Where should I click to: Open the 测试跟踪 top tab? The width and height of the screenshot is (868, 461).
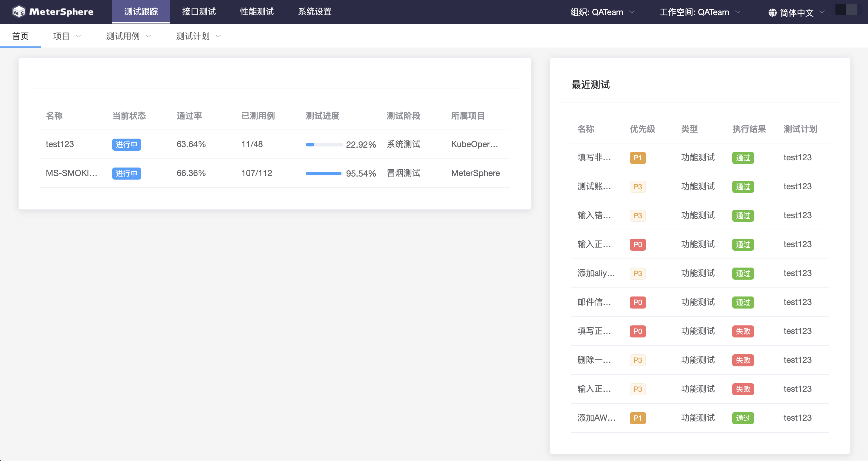point(141,12)
